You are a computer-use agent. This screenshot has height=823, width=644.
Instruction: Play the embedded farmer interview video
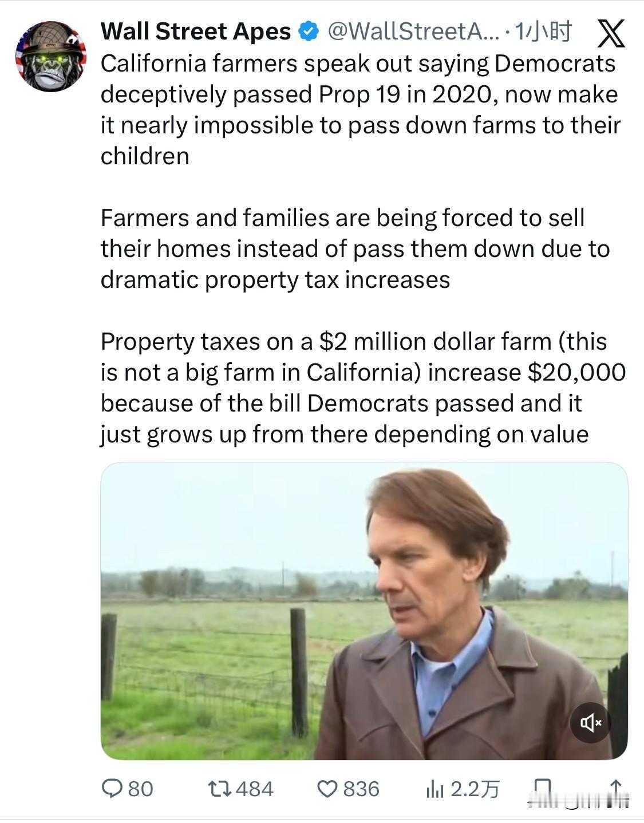coord(364,611)
